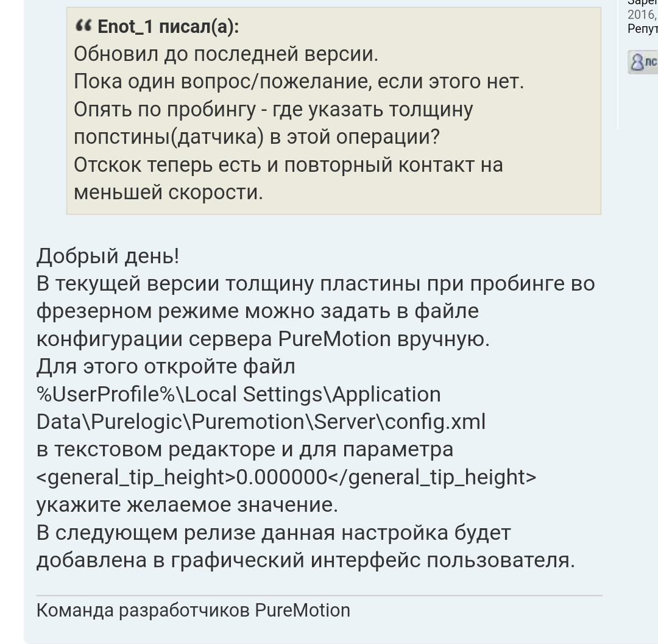Click the "%UserProfile%\Local Settings\Application" path line
Viewport: 658px width, 644px height.
click(x=238, y=394)
